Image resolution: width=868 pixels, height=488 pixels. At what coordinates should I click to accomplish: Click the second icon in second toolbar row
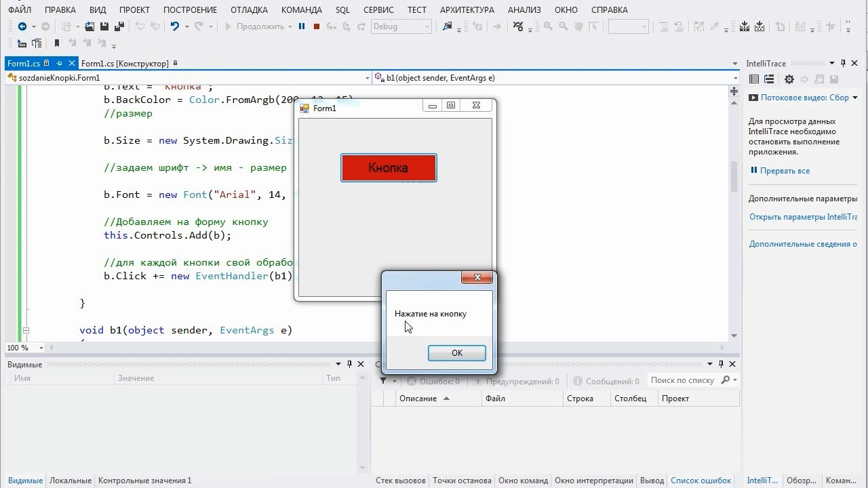[36, 43]
